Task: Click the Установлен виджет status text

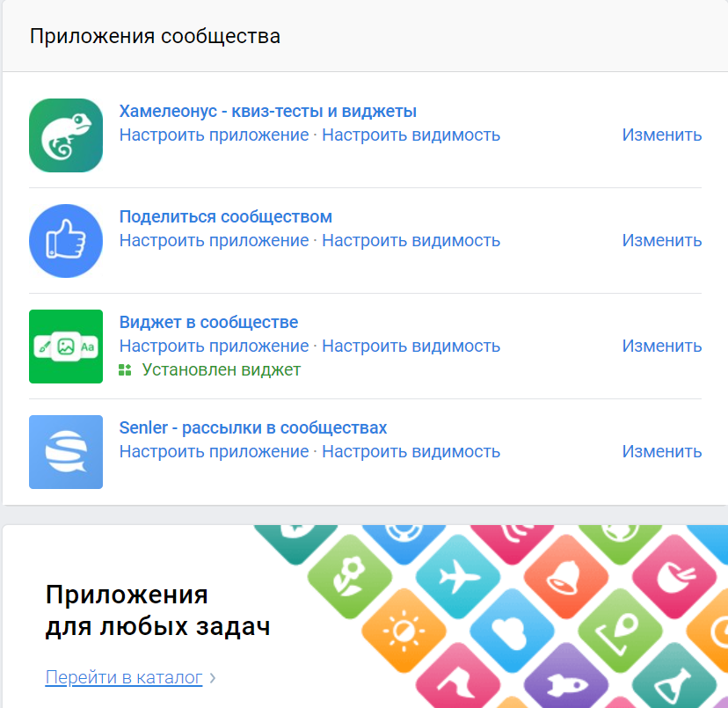Action: point(221,369)
